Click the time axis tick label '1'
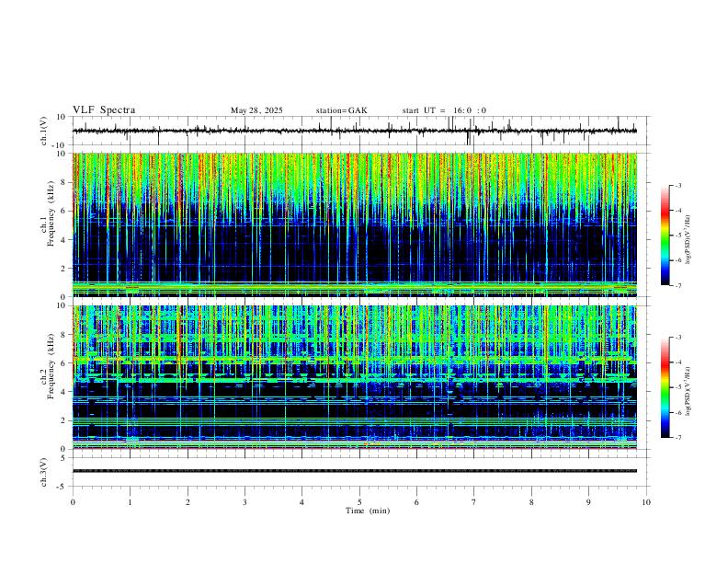The width and height of the screenshot is (728, 563). pos(131,502)
